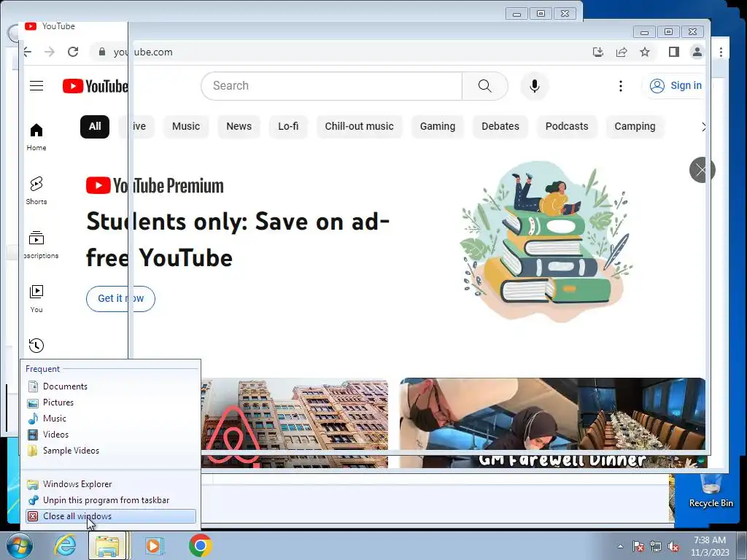The height and width of the screenshot is (560, 747).
Task: Reload the page in Chrome
Action: coord(73,52)
